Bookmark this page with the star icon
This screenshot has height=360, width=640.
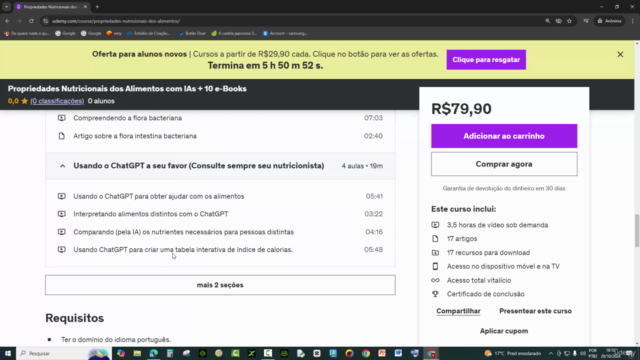(x=569, y=21)
